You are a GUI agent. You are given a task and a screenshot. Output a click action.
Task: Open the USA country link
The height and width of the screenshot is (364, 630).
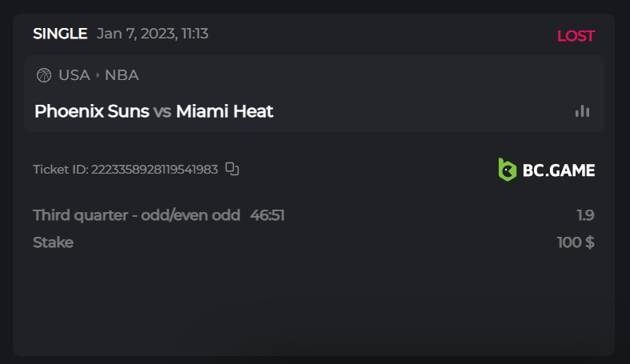pyautogui.click(x=74, y=75)
